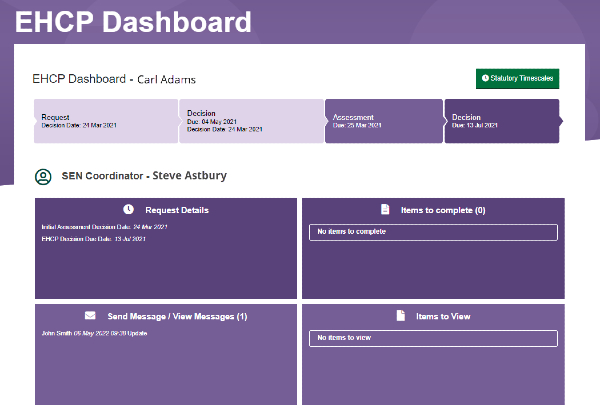The width and height of the screenshot is (600, 416).
Task: Click the clock icon beside Request Details
Action: pyautogui.click(x=128, y=209)
